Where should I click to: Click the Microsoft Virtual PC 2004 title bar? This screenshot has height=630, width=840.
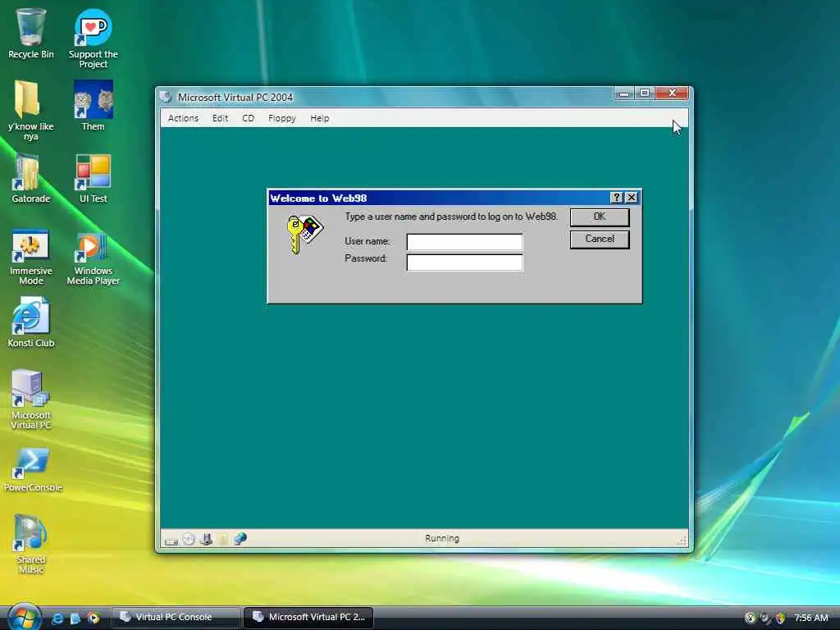pos(386,97)
